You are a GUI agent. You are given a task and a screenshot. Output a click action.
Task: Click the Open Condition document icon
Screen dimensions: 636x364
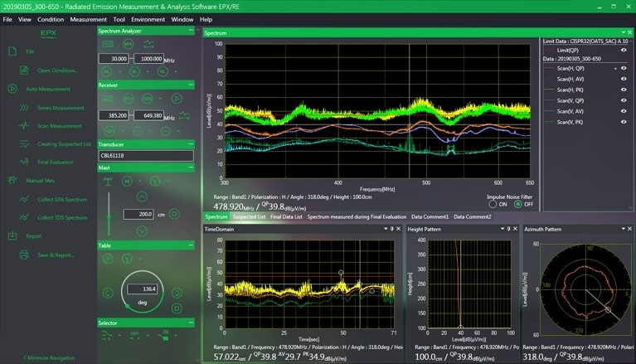click(x=24, y=70)
